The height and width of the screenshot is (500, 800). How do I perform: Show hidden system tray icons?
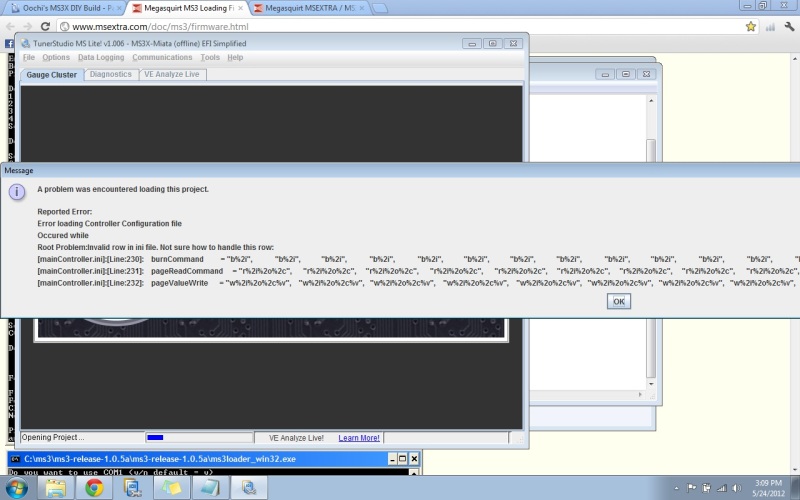click(677, 488)
